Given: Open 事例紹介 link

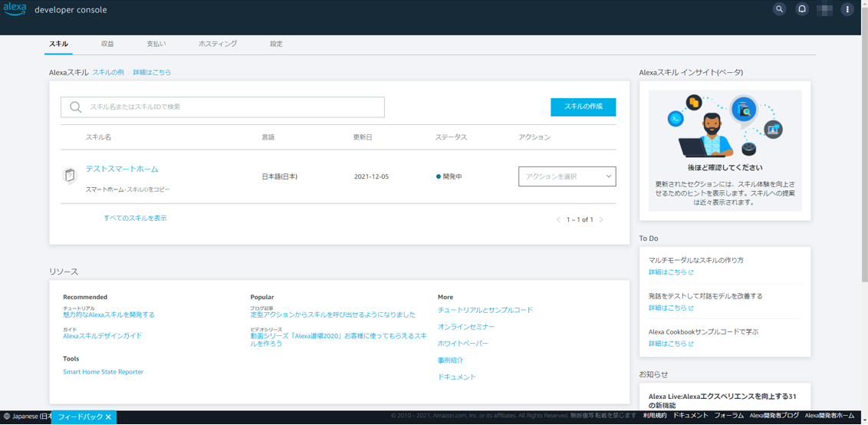Looking at the screenshot, I should point(451,360).
